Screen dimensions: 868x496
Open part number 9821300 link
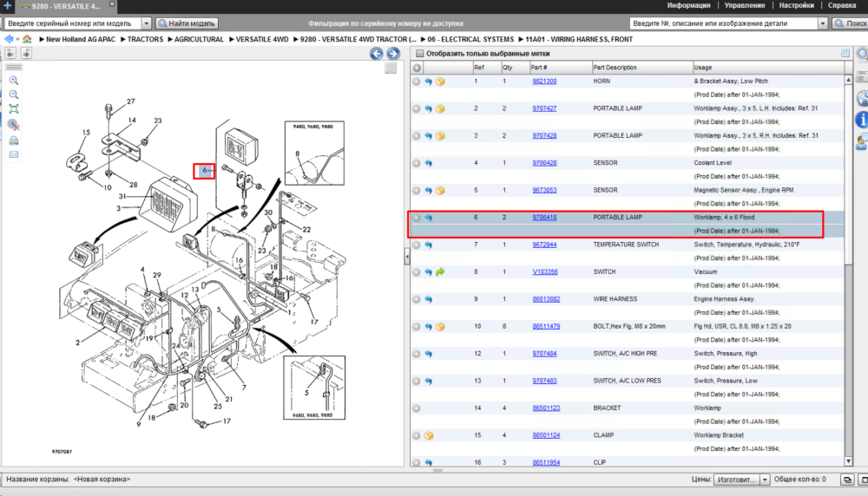pos(544,81)
